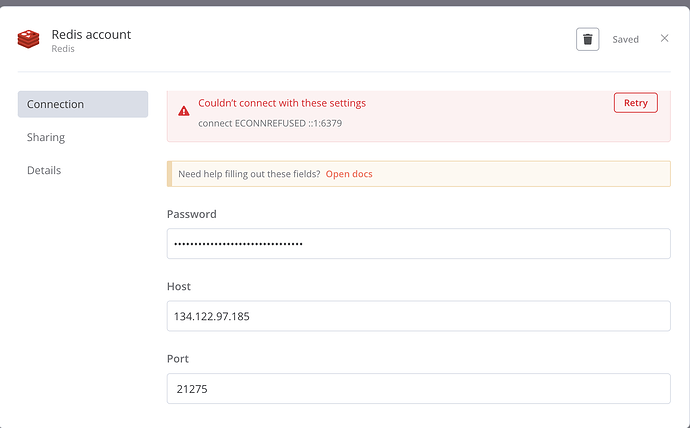This screenshot has height=428, width=690.
Task: Click the Port field label
Action: pyautogui.click(x=178, y=359)
